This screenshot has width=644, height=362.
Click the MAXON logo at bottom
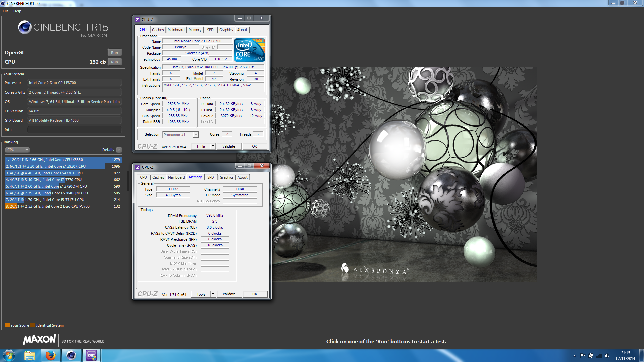[39, 339]
